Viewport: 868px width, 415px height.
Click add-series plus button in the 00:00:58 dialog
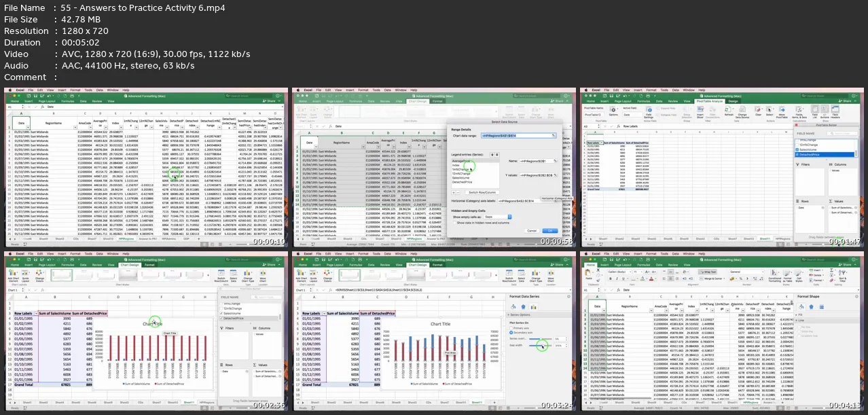point(454,192)
